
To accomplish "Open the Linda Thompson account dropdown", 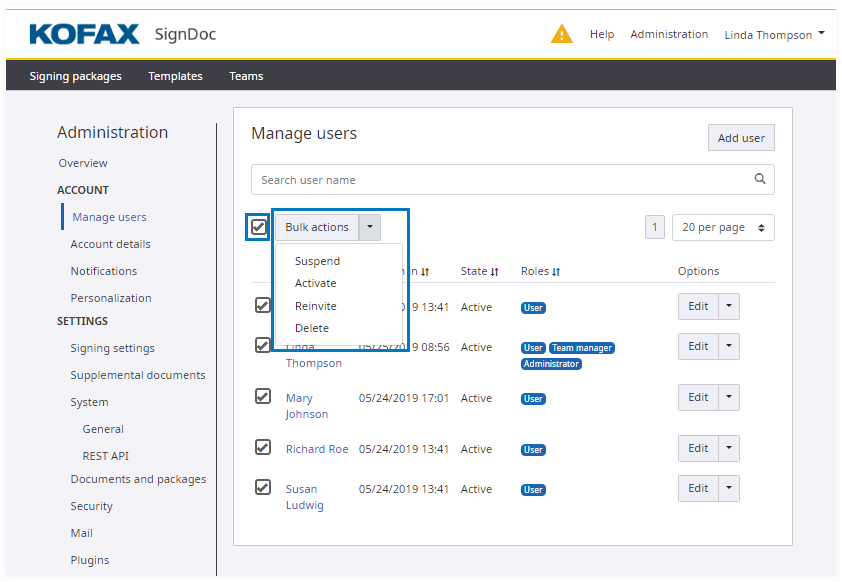I will coord(774,35).
